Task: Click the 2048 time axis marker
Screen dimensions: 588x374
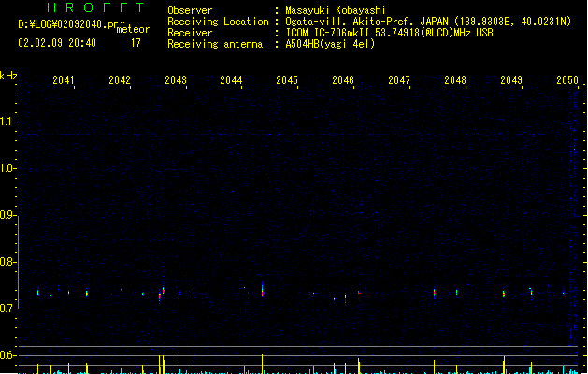Action: [x=455, y=80]
